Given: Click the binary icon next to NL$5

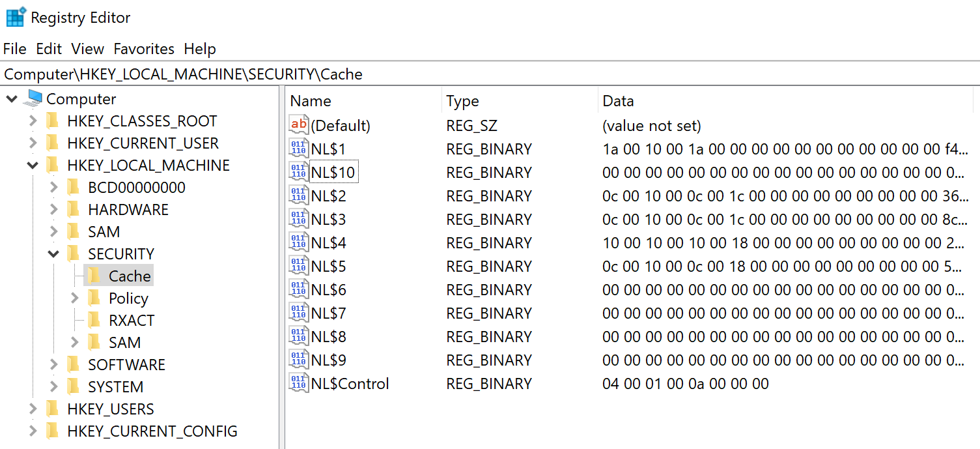Looking at the screenshot, I should point(298,265).
